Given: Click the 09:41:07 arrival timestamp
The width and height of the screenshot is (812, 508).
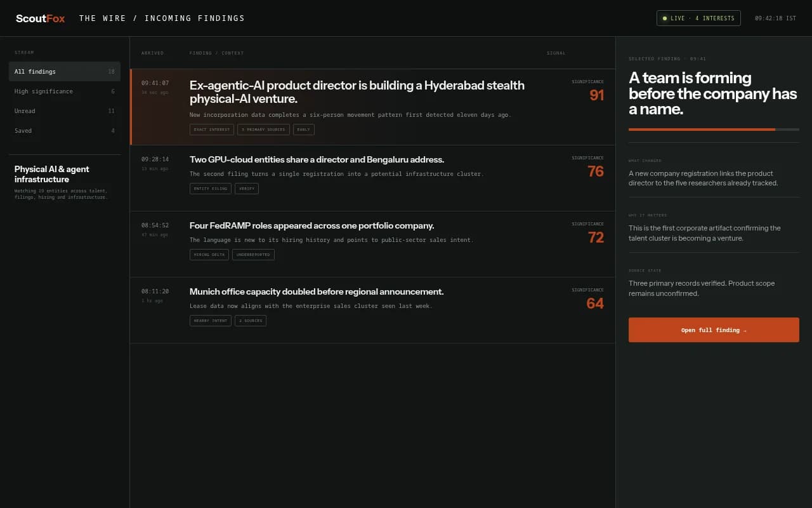Looking at the screenshot, I should (155, 83).
